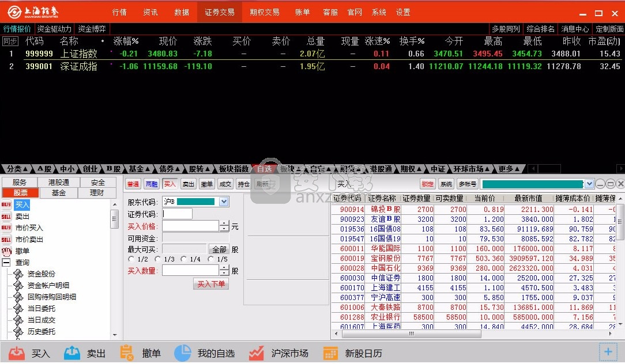Expand the 更多 tab menu
The height and width of the screenshot is (364, 625).
click(509, 169)
